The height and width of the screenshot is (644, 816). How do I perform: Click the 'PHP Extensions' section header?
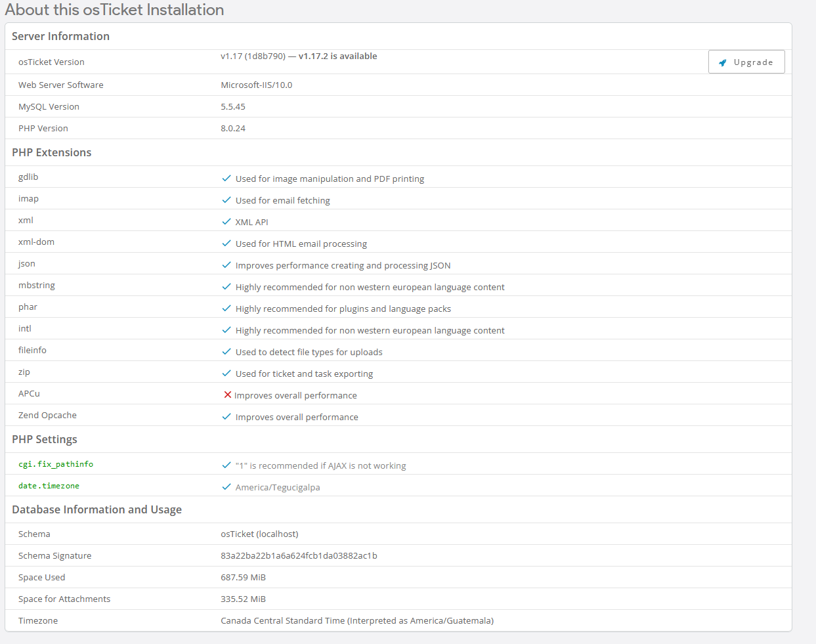[x=52, y=152]
